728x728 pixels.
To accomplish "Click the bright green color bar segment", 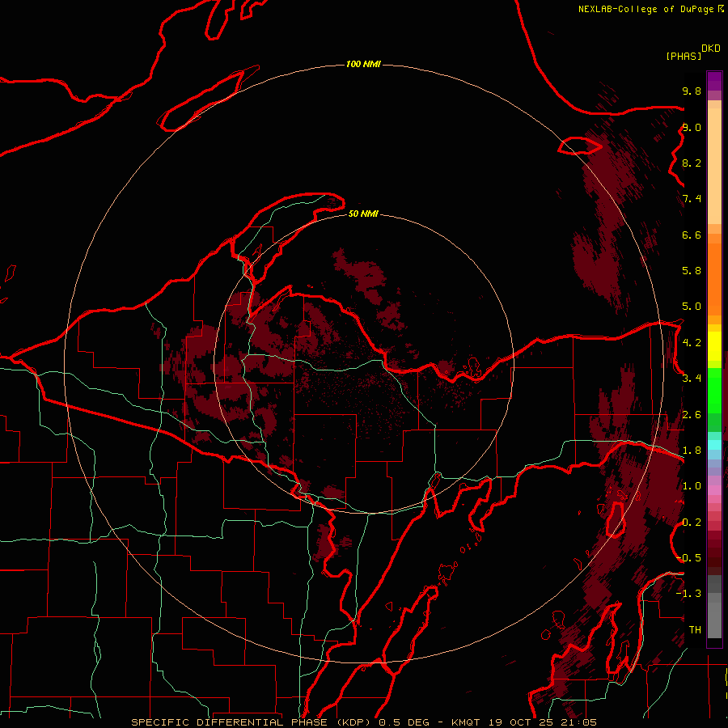I will (714, 391).
